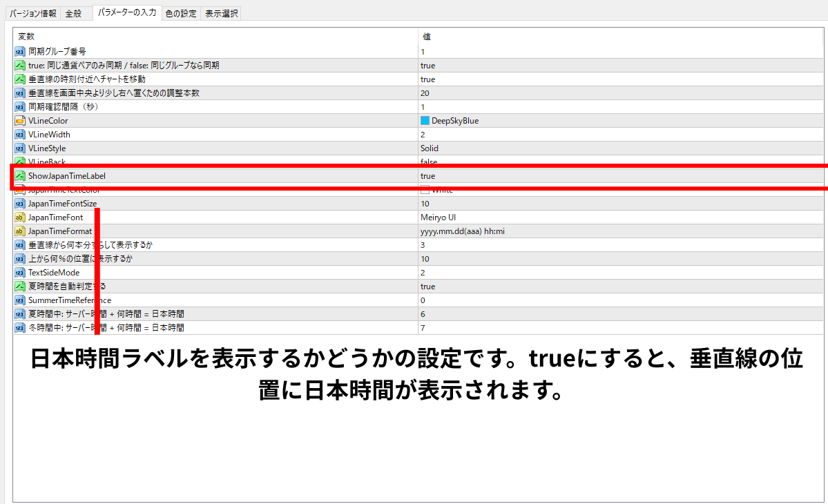Click the string icon beside JapanTimeFormat
Viewport: 828px width, 504px height.
(x=19, y=231)
